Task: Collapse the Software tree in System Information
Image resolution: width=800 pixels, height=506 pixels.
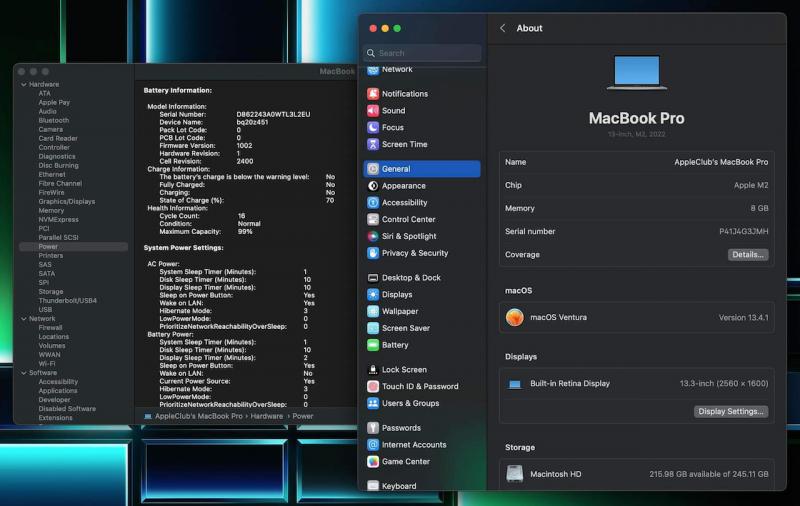Action: tap(23, 373)
